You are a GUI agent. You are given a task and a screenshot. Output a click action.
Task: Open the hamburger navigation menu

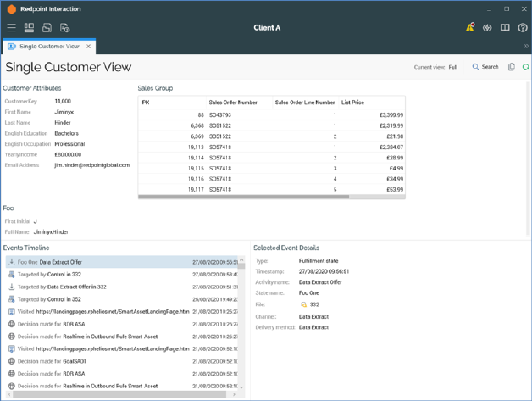point(11,28)
